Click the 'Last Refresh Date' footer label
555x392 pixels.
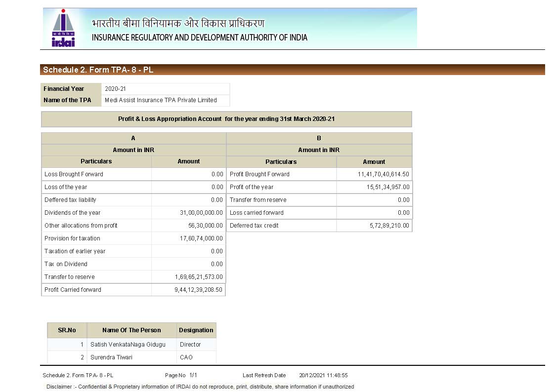(x=264, y=375)
